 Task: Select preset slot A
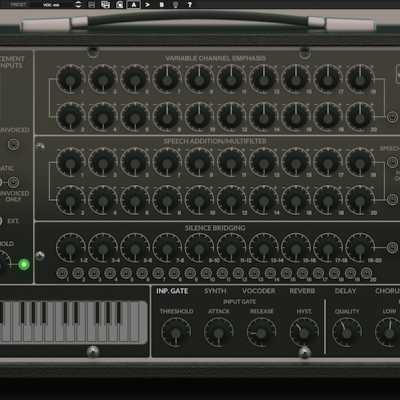click(x=134, y=5)
